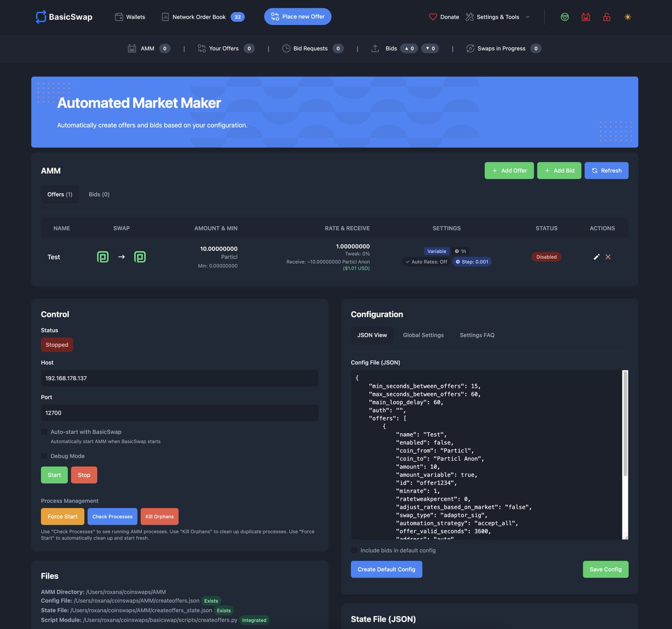Click the Integrated badge for Script Module

click(254, 620)
